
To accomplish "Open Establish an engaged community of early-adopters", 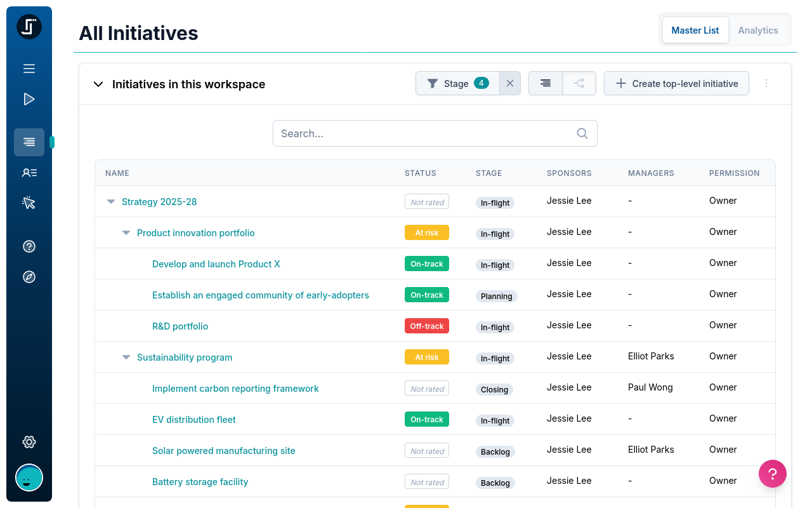I will point(261,295).
